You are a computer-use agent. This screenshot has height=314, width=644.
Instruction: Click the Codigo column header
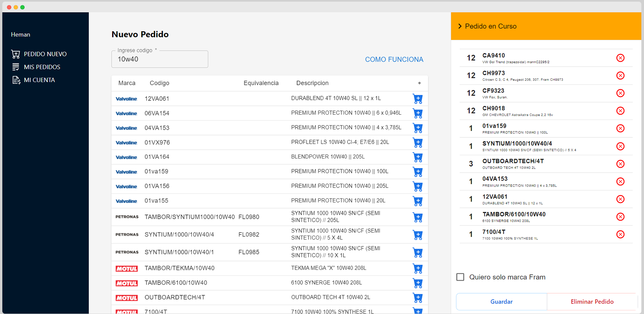click(159, 83)
